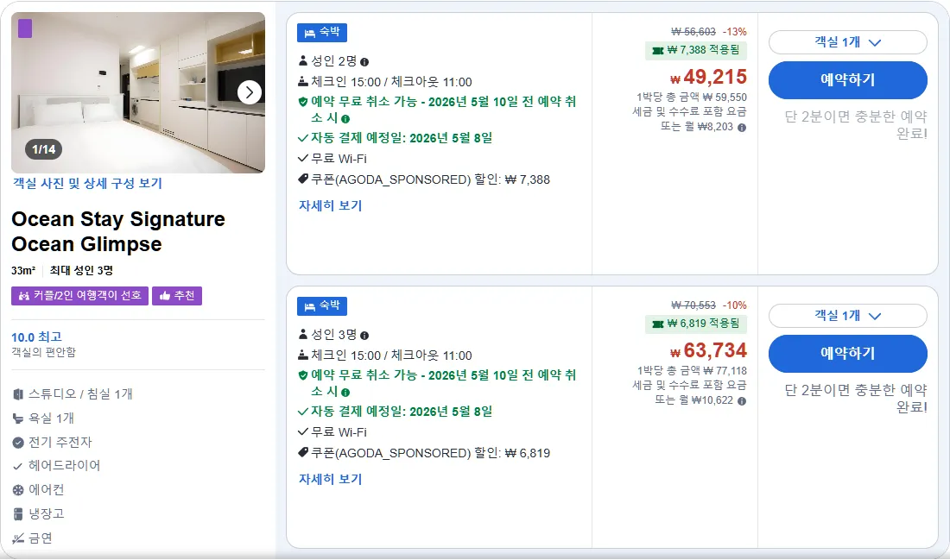950x560 pixels.
Task: Open 자세히 보기 for the 2-adult offer
Action: (x=330, y=206)
